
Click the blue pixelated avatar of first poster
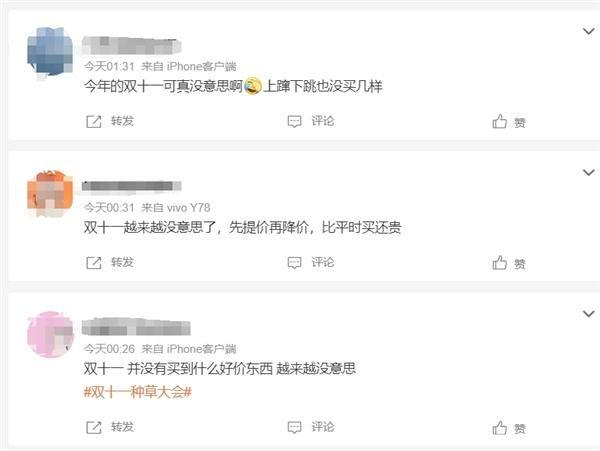tap(50, 52)
